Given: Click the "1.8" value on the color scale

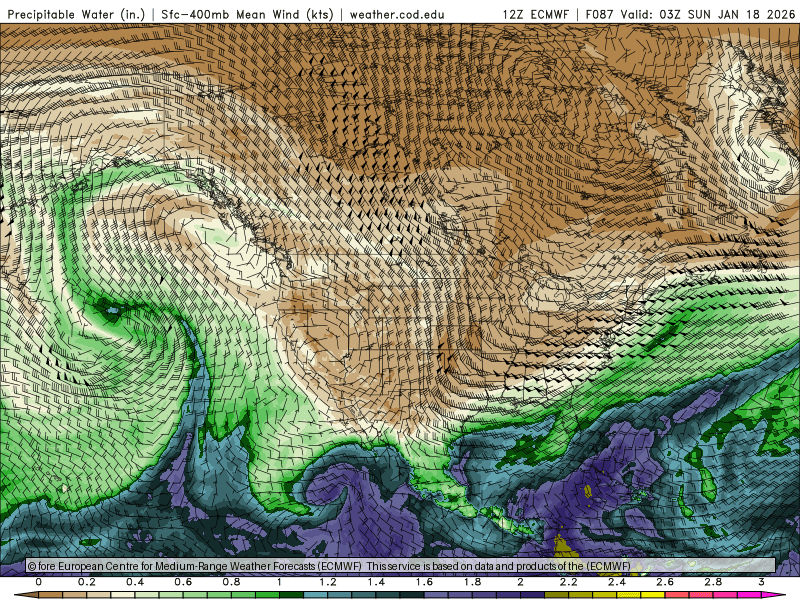Looking at the screenshot, I should pyautogui.click(x=472, y=582).
